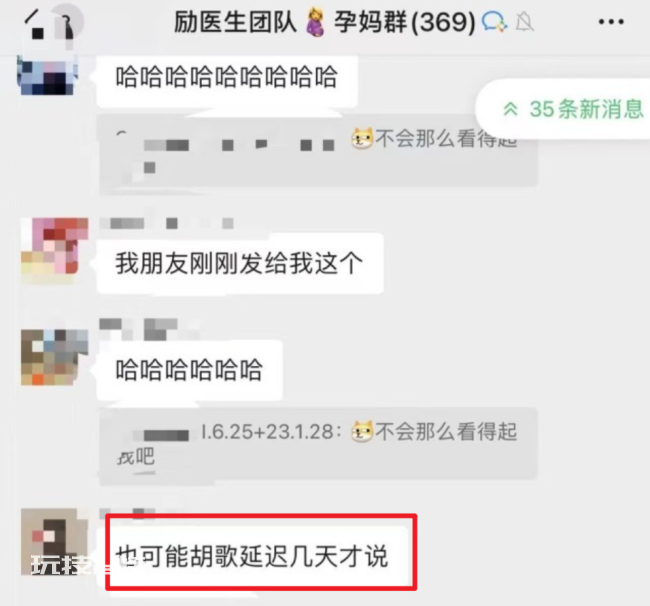The width and height of the screenshot is (650, 606).
Task: Open group title 励医生团队 孕妈群(369)
Action: pyautogui.click(x=325, y=22)
